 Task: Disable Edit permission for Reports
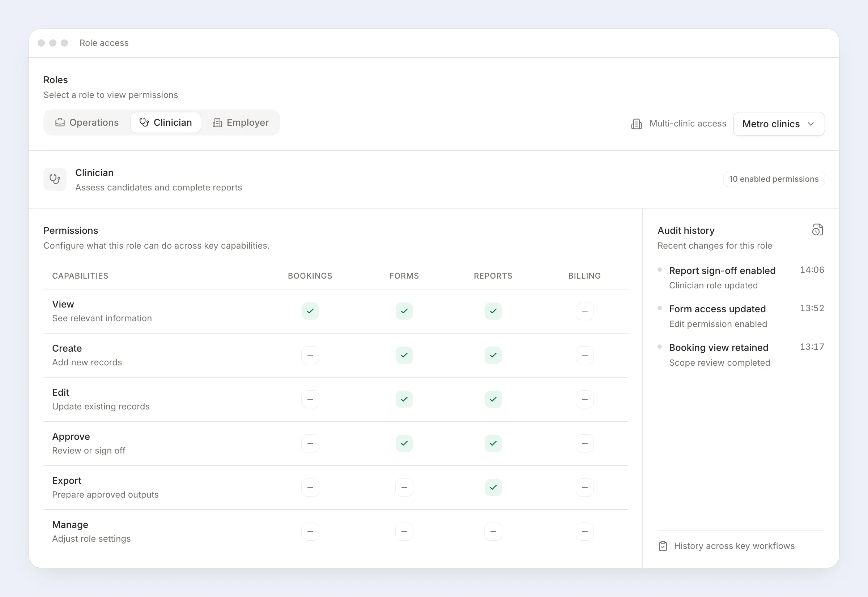493,399
